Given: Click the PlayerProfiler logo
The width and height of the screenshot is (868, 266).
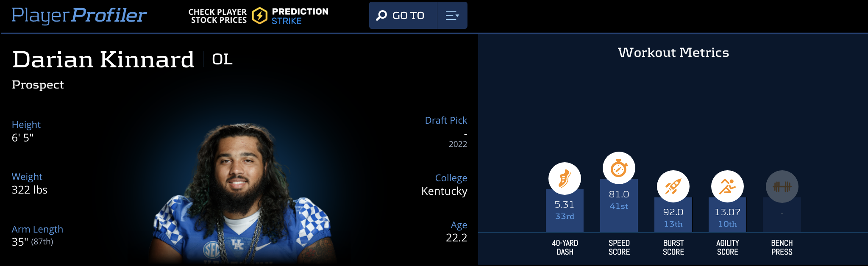Looking at the screenshot, I should [79, 15].
